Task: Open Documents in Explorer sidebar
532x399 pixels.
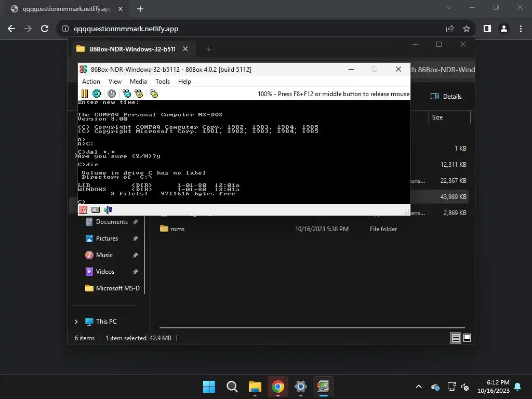Action: [112, 222]
